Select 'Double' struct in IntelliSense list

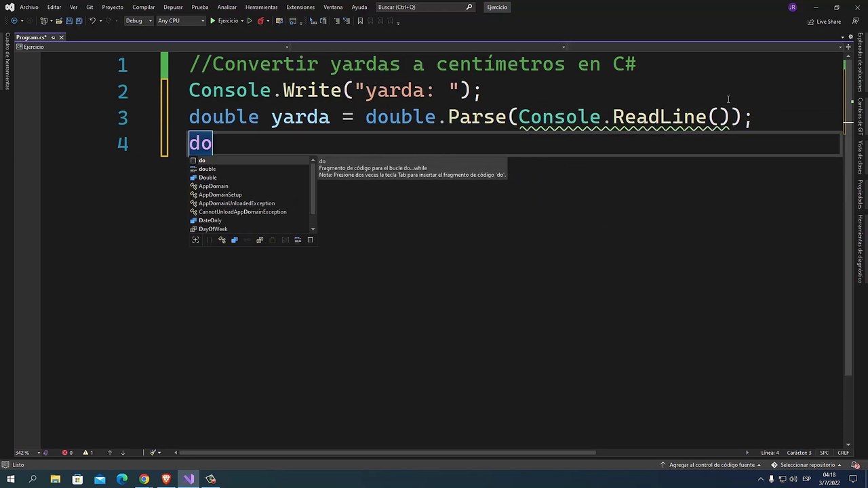click(x=249, y=178)
